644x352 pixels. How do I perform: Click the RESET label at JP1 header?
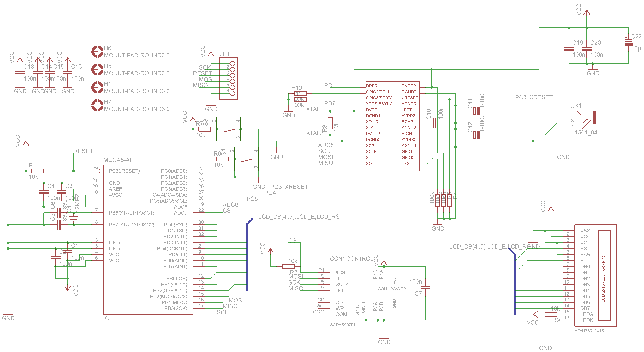pos(203,73)
